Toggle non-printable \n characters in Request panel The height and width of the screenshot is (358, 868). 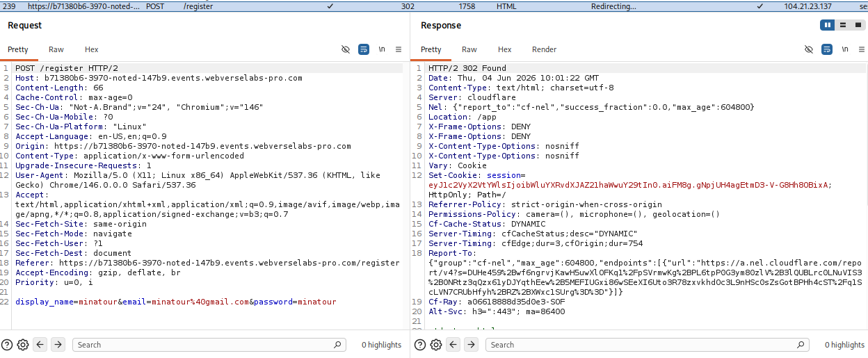click(382, 49)
